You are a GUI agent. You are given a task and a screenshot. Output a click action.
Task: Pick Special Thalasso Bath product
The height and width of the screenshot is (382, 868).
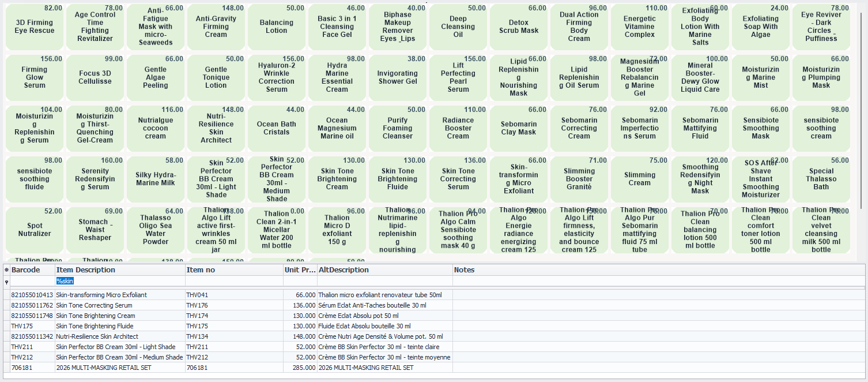click(x=821, y=179)
